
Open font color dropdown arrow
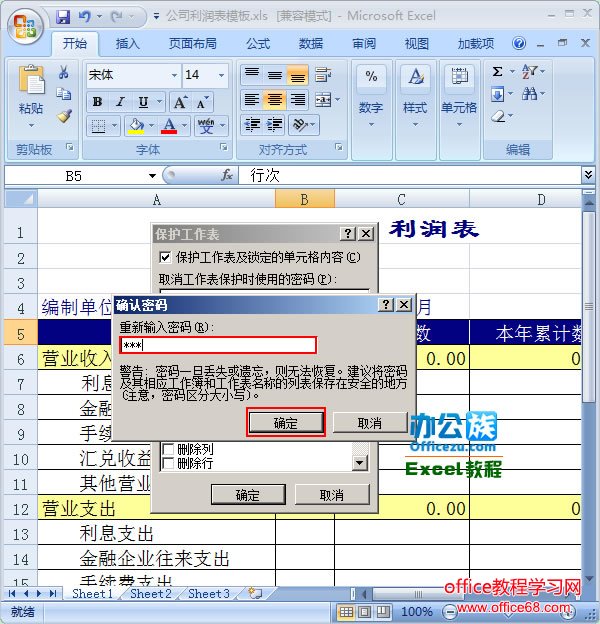pos(184,126)
